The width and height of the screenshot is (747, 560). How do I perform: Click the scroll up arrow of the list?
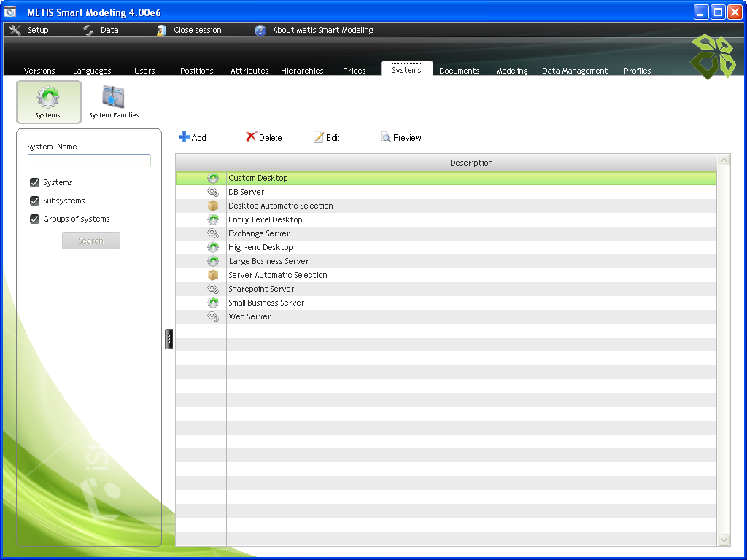click(724, 160)
